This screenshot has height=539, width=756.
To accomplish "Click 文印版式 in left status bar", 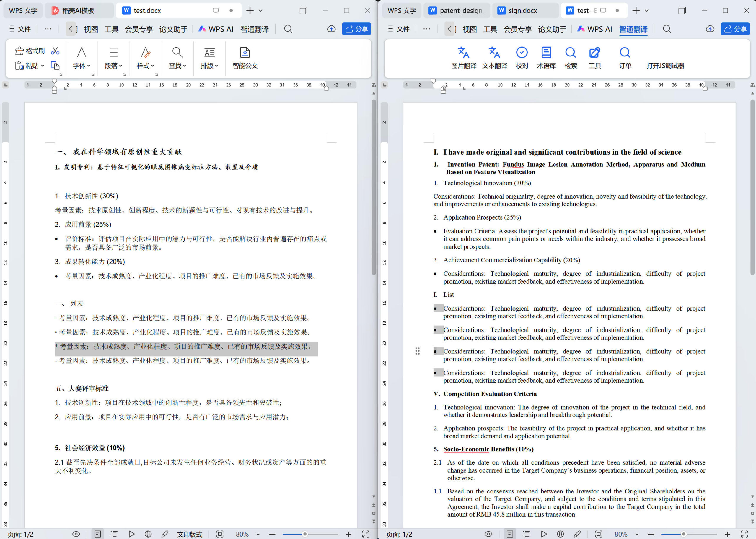I will [189, 534].
